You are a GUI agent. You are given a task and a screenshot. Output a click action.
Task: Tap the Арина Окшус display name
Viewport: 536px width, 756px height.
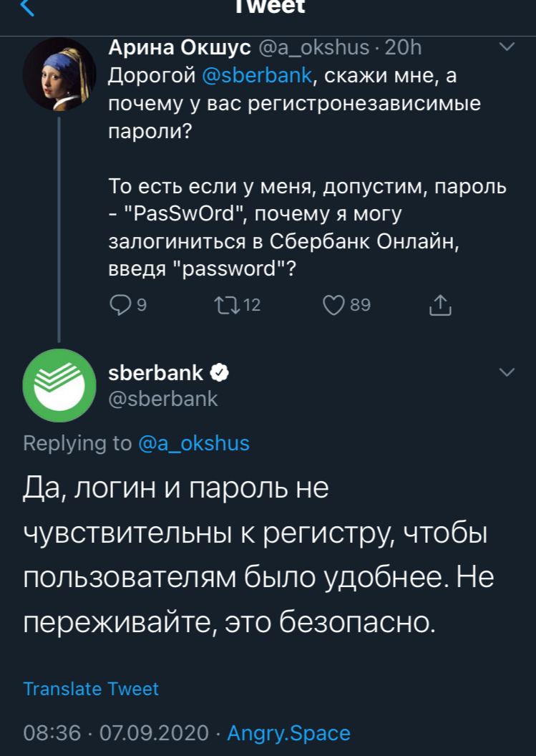coord(179,48)
